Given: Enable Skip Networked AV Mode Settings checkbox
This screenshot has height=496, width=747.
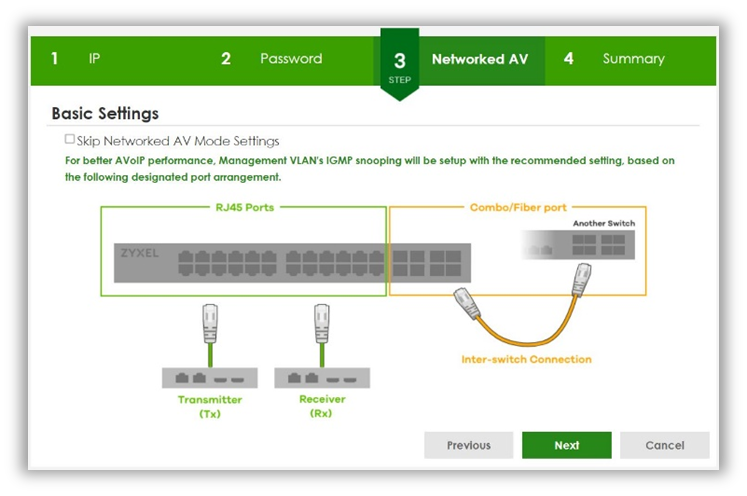Looking at the screenshot, I should [x=70, y=141].
